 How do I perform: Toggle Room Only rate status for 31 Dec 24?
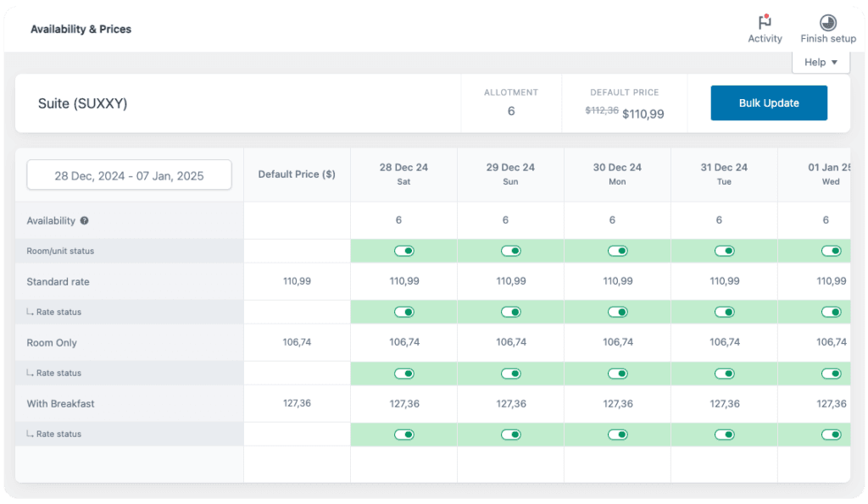click(725, 374)
